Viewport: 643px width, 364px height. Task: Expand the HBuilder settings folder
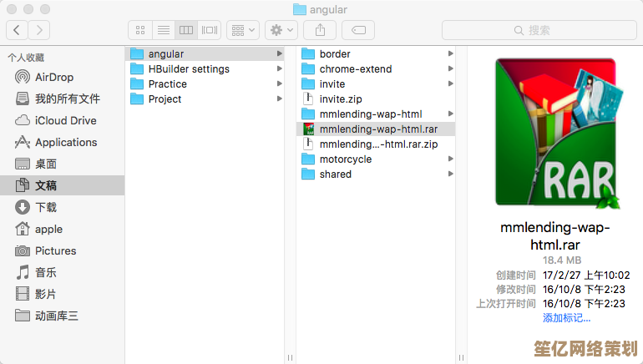click(x=189, y=69)
